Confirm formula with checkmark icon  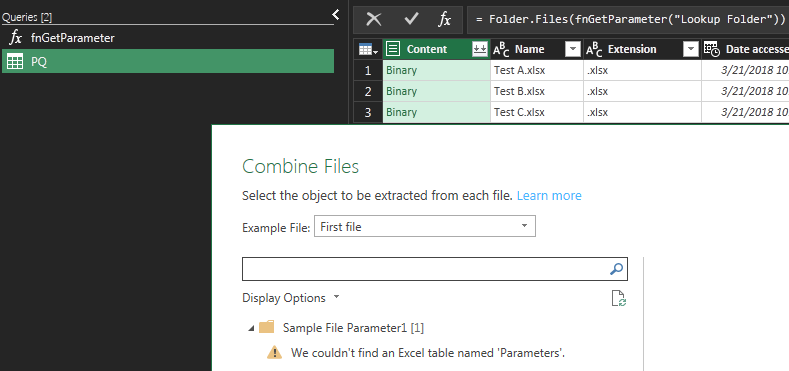click(x=412, y=20)
